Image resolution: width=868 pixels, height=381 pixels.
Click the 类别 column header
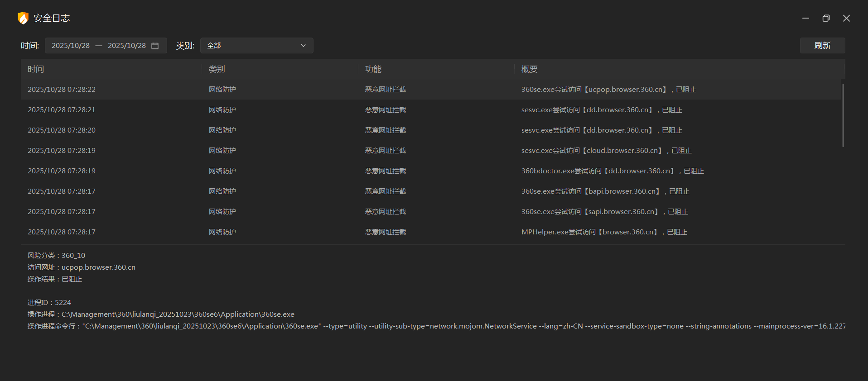(x=217, y=69)
